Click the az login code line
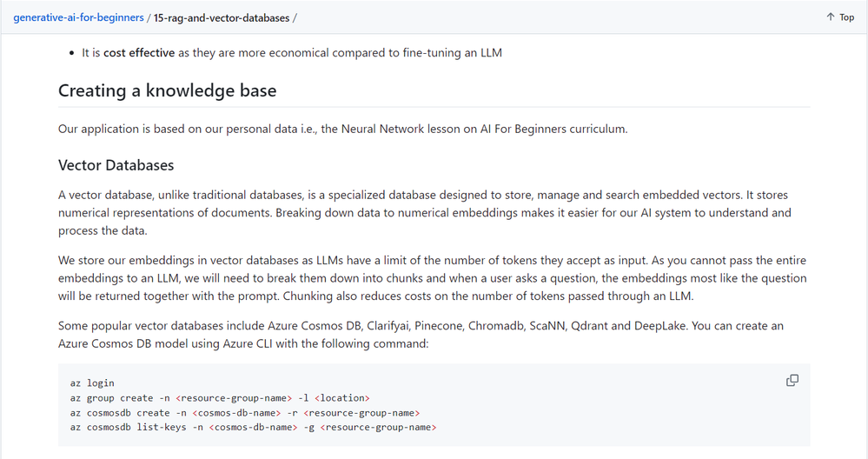Image resolution: width=868 pixels, height=459 pixels. 92,383
